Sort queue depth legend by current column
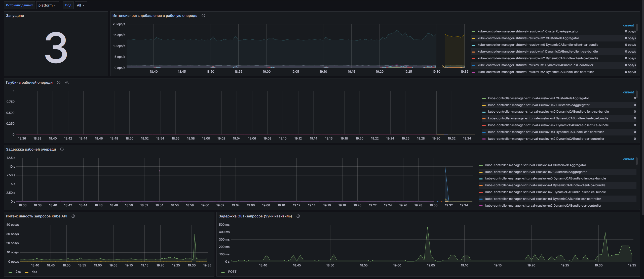644x279 pixels. click(628, 92)
